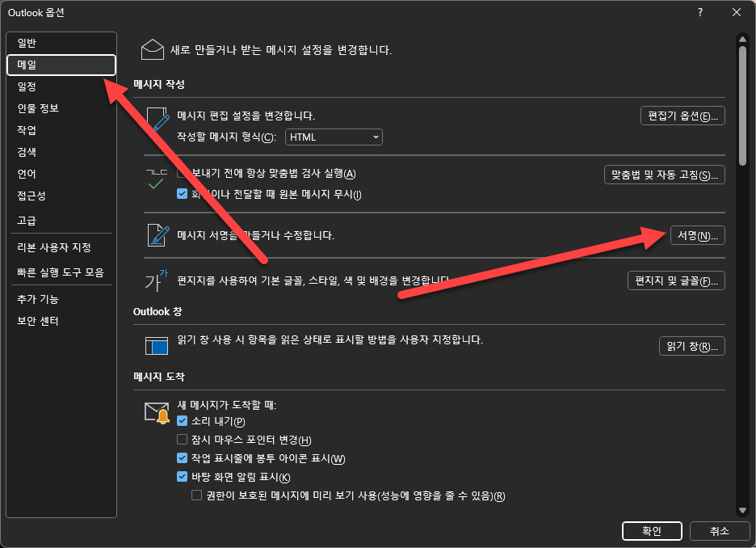This screenshot has width=756, height=548.
Task: Open 보안 센터 category
Action: click(x=61, y=321)
